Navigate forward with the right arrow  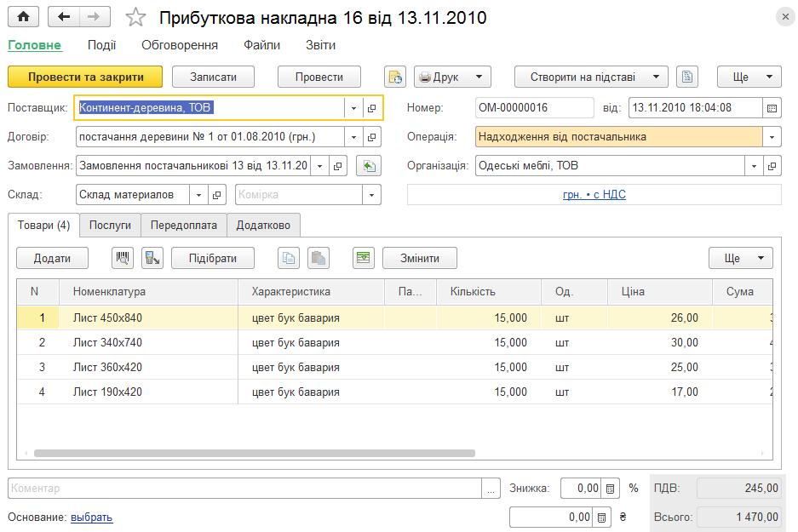[x=95, y=17]
